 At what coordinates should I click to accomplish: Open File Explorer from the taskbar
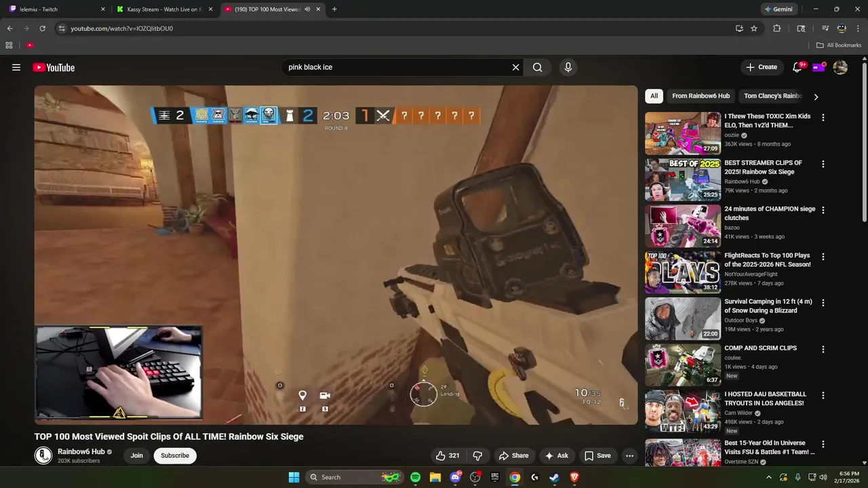[x=435, y=477]
